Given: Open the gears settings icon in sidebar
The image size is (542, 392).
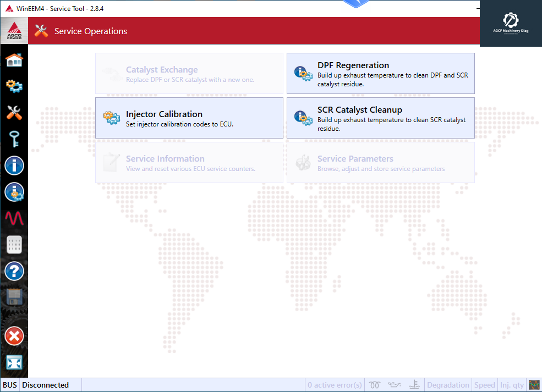Looking at the screenshot, I should point(14,86).
